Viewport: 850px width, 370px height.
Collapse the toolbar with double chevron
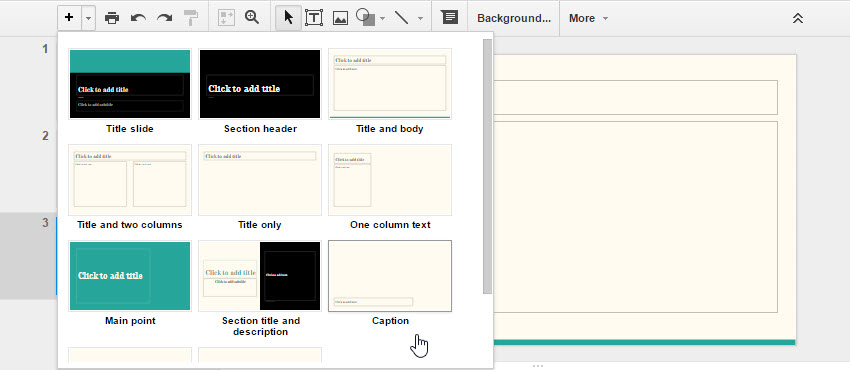click(x=797, y=18)
